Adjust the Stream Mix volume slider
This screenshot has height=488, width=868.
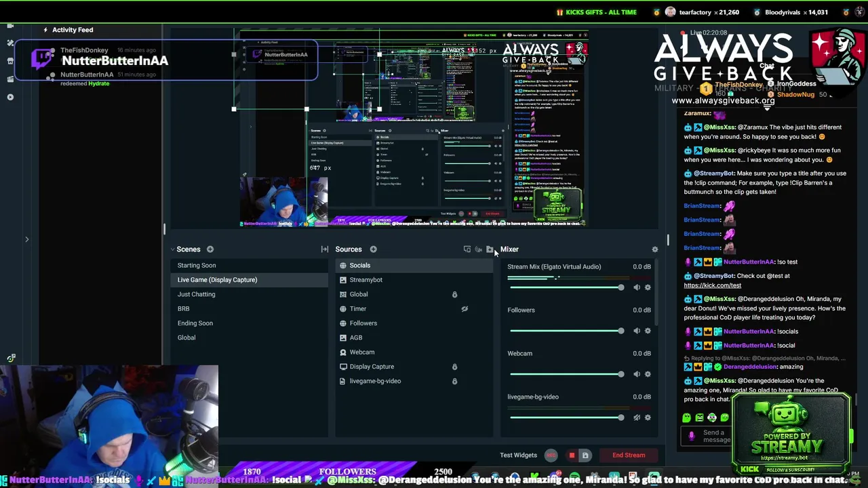point(566,287)
